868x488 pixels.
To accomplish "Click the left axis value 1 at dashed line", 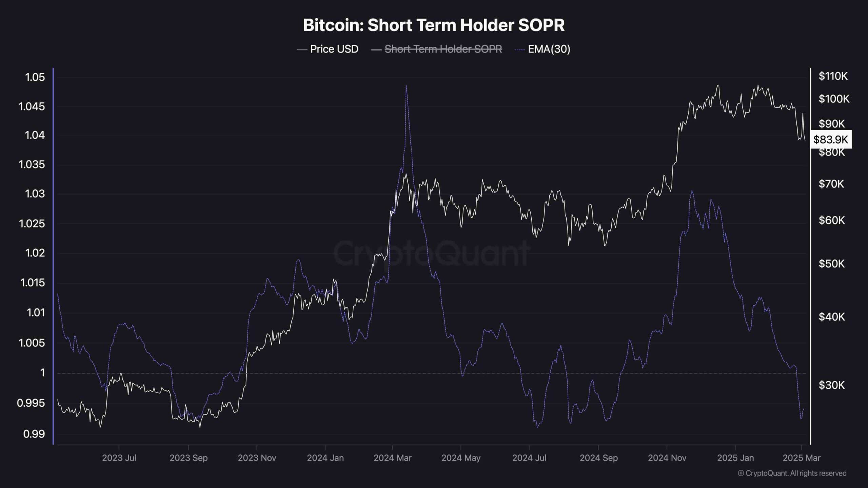I will (x=42, y=373).
